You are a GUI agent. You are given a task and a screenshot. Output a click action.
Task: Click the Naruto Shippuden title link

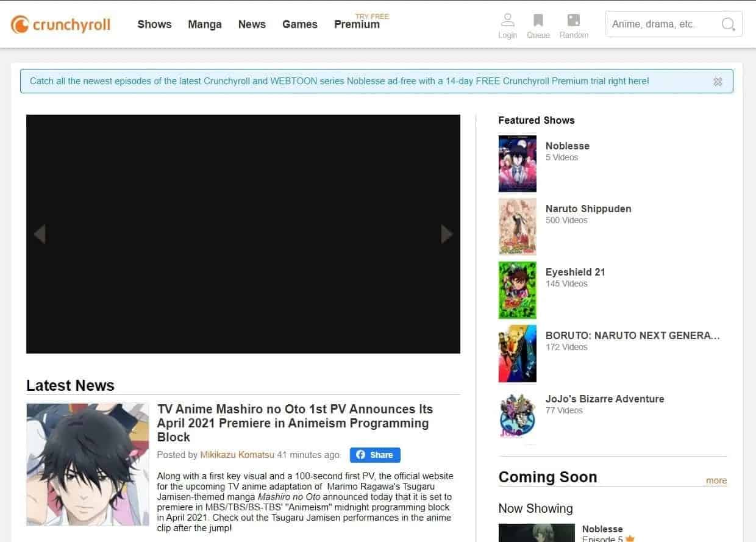(588, 209)
